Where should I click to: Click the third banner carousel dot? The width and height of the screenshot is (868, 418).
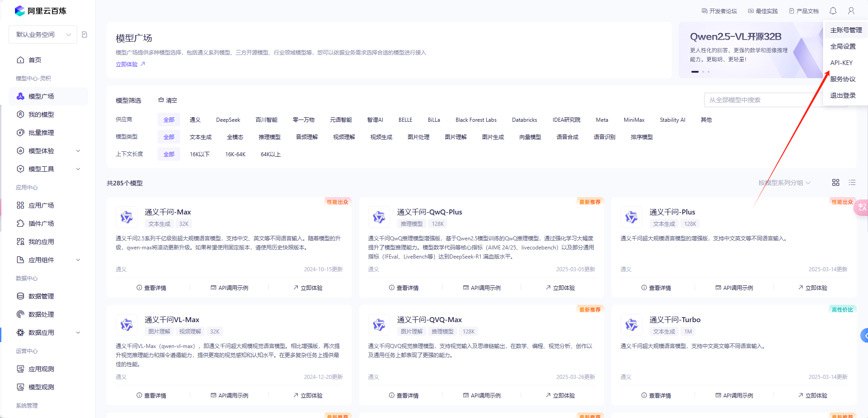(708, 72)
